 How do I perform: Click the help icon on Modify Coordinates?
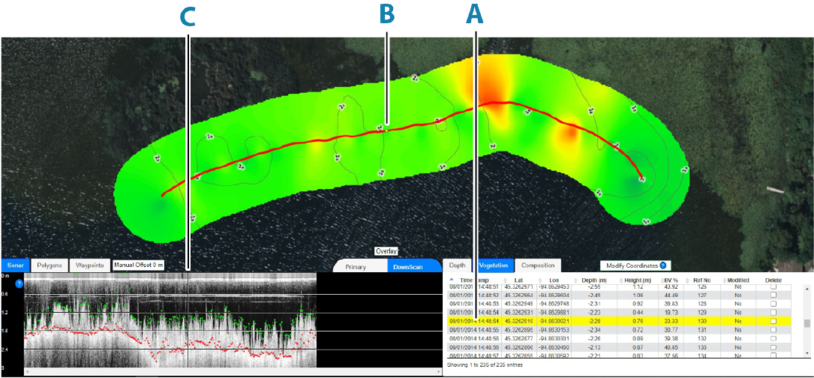(663, 265)
